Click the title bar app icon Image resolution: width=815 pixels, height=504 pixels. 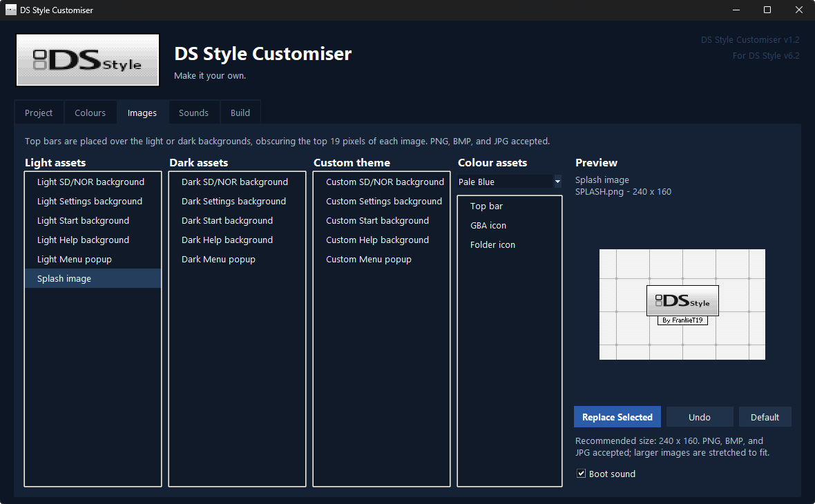click(11, 10)
